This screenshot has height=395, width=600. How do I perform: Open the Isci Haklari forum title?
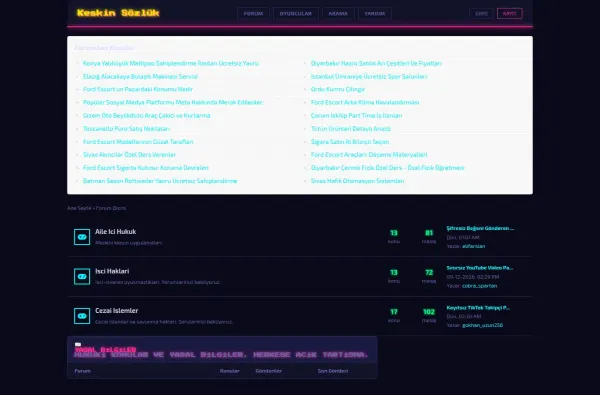112,271
